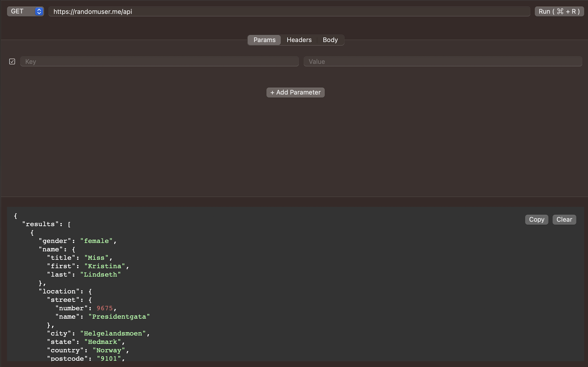The image size is (588, 367).
Task: Open the GET method dropdown
Action: click(x=25, y=11)
